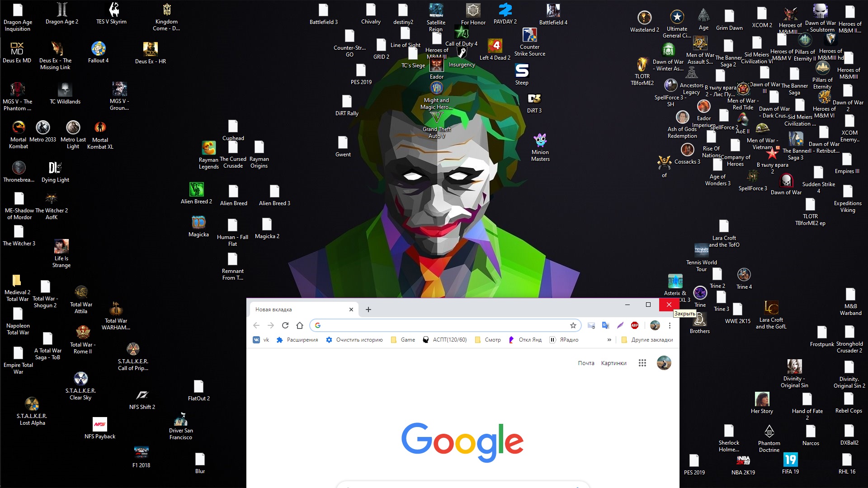Launch Expeditions Viking shortcut
This screenshot has height=488, width=868.
[x=848, y=193]
